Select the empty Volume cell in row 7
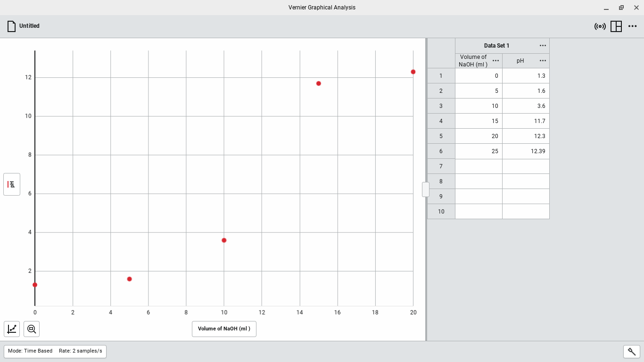Image resolution: width=644 pixels, height=362 pixels. point(479,166)
